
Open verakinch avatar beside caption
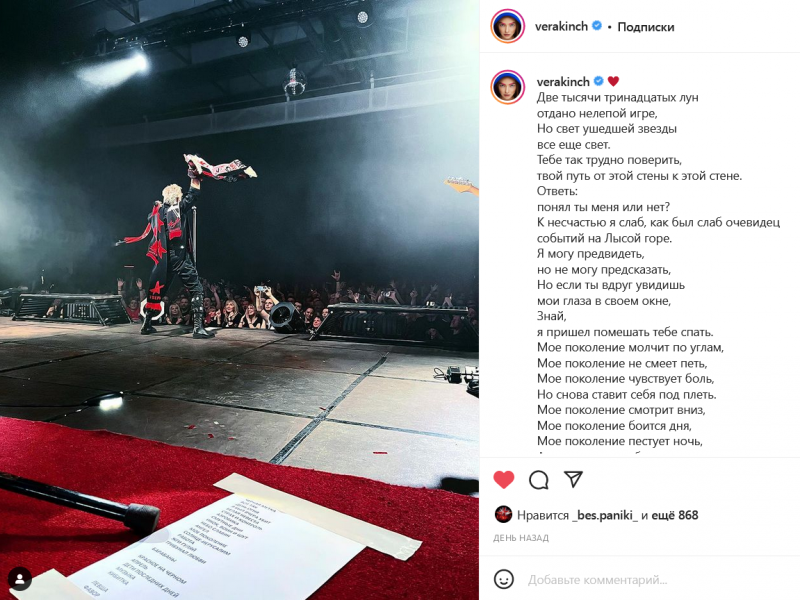(x=508, y=87)
